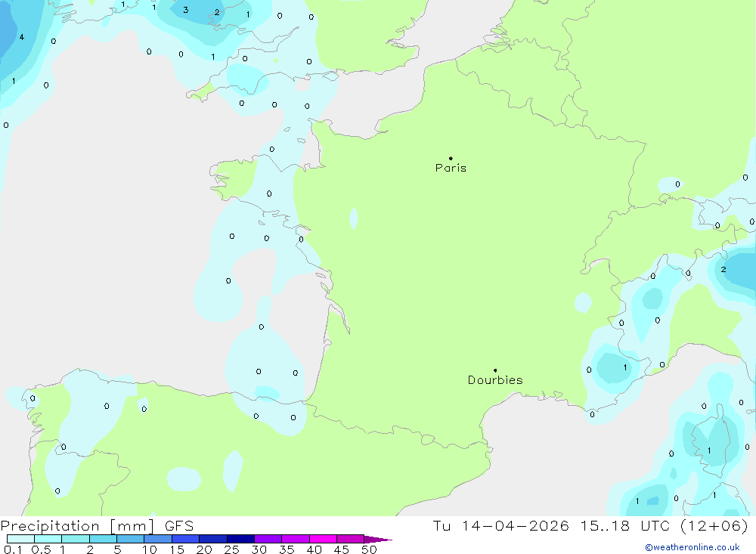The height and width of the screenshot is (554, 756).
Task: Click the '45' legend scale label
Action: pyautogui.click(x=342, y=549)
